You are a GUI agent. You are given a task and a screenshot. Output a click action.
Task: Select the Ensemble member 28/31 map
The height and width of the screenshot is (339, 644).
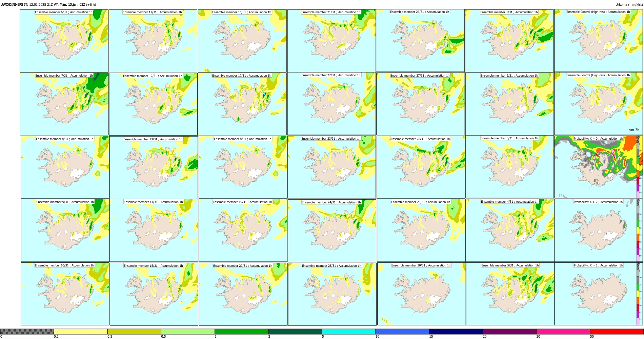click(421, 167)
